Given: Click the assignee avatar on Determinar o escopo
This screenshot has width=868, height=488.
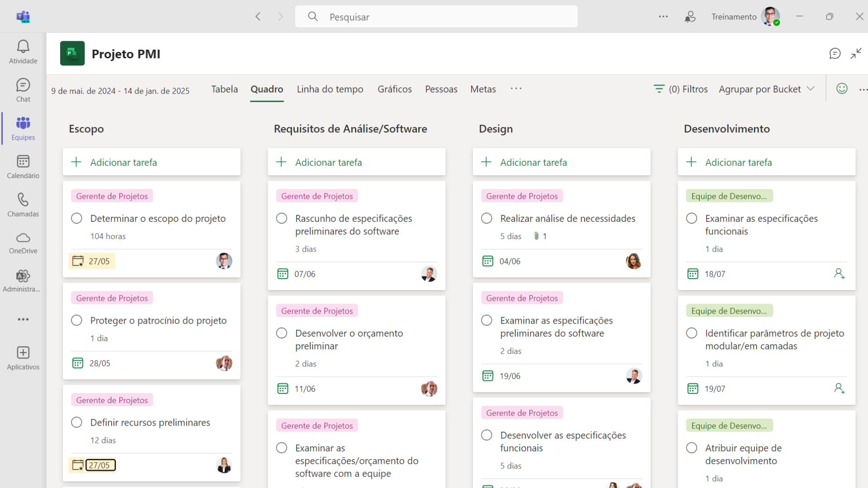Looking at the screenshot, I should [224, 261].
